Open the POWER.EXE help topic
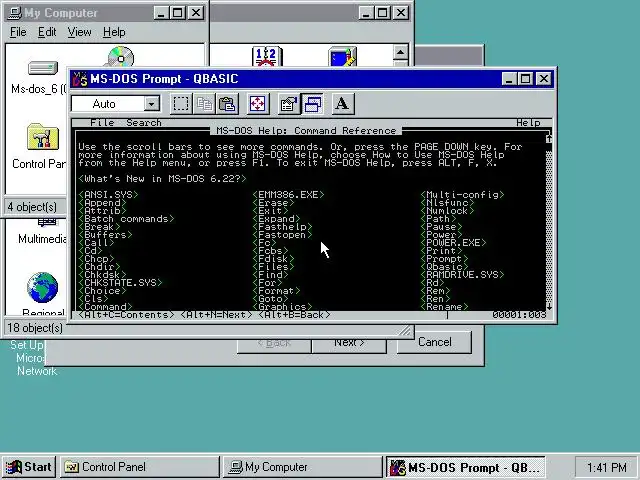The height and width of the screenshot is (480, 640). tap(453, 242)
